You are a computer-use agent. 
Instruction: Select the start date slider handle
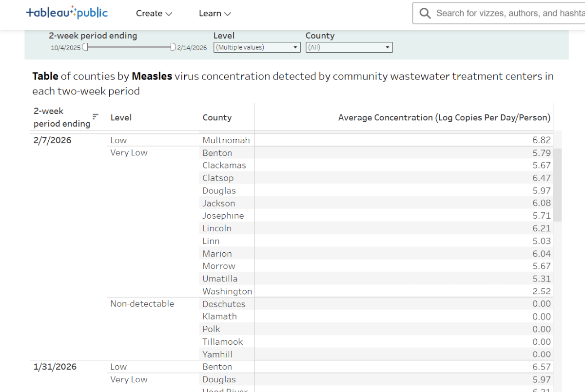point(85,47)
